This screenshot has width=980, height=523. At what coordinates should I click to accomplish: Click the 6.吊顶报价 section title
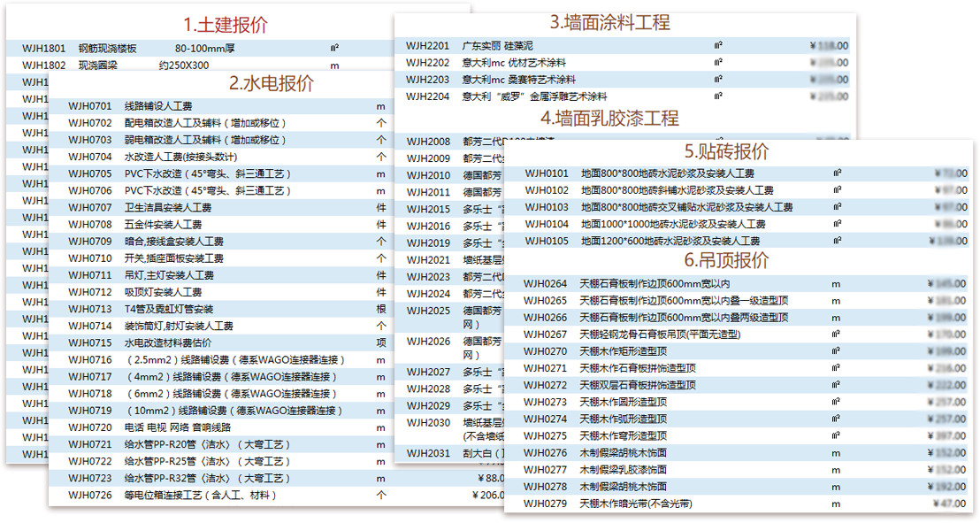[726, 260]
